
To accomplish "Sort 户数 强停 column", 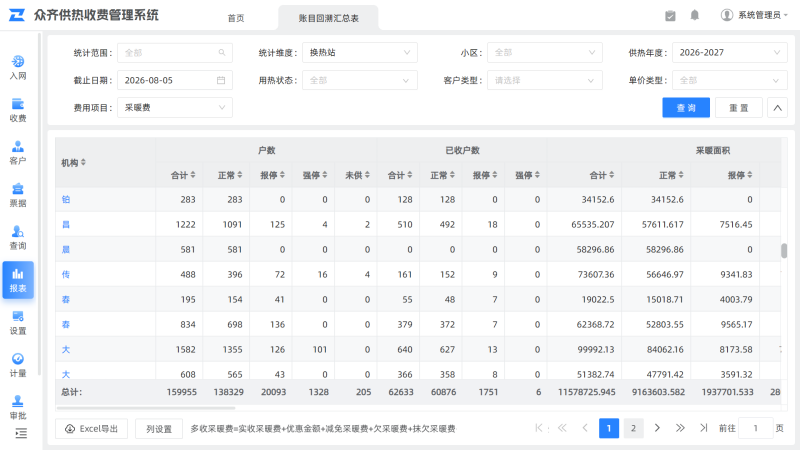I will pos(324,175).
